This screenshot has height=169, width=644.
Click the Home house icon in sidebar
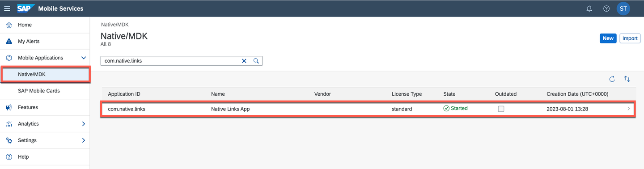9,25
